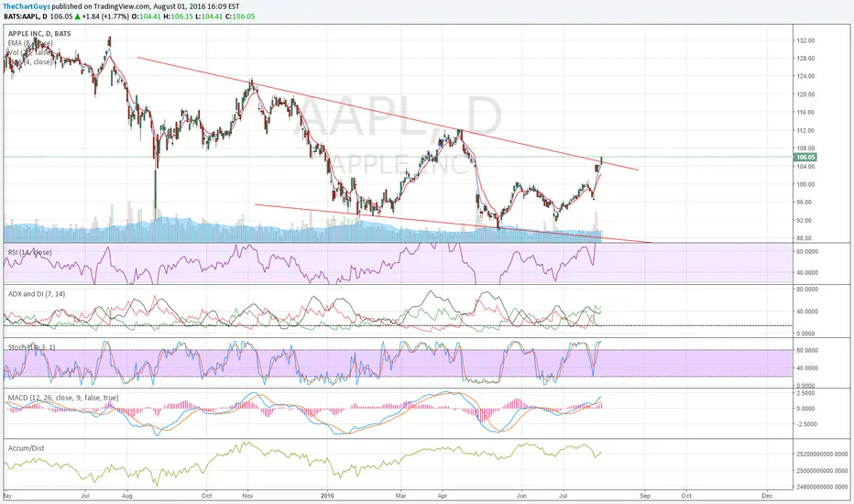The image size is (854, 504).
Task: Click the close value C:106.05 in header
Action: pyautogui.click(x=238, y=16)
